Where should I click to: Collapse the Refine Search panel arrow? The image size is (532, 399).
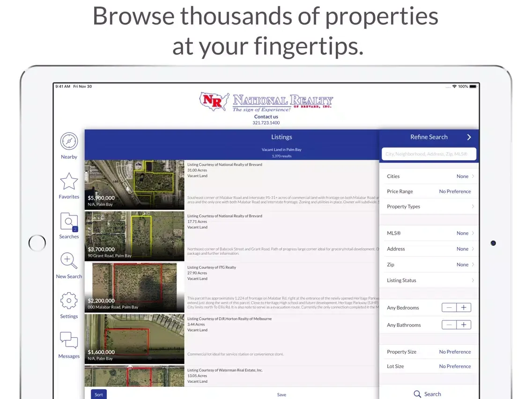469,137
